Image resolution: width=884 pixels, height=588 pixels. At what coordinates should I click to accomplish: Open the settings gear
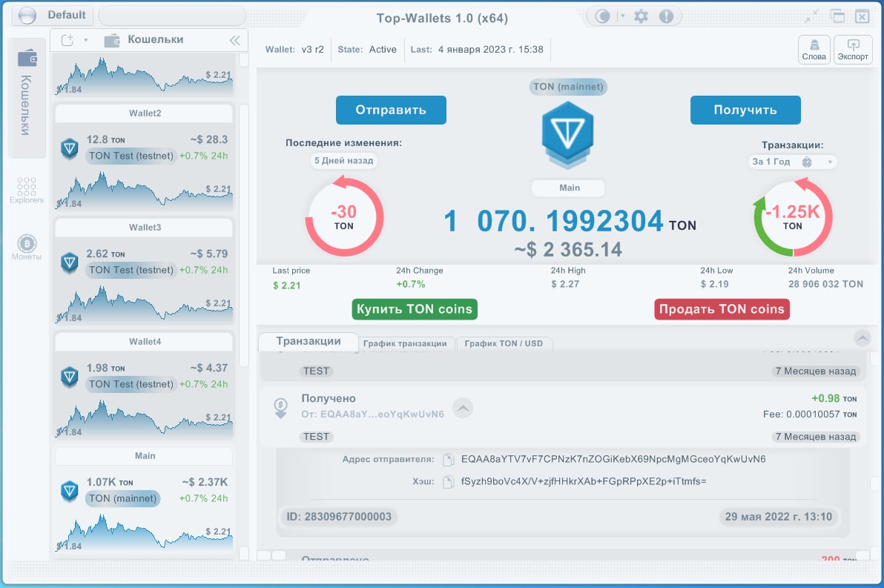click(641, 16)
